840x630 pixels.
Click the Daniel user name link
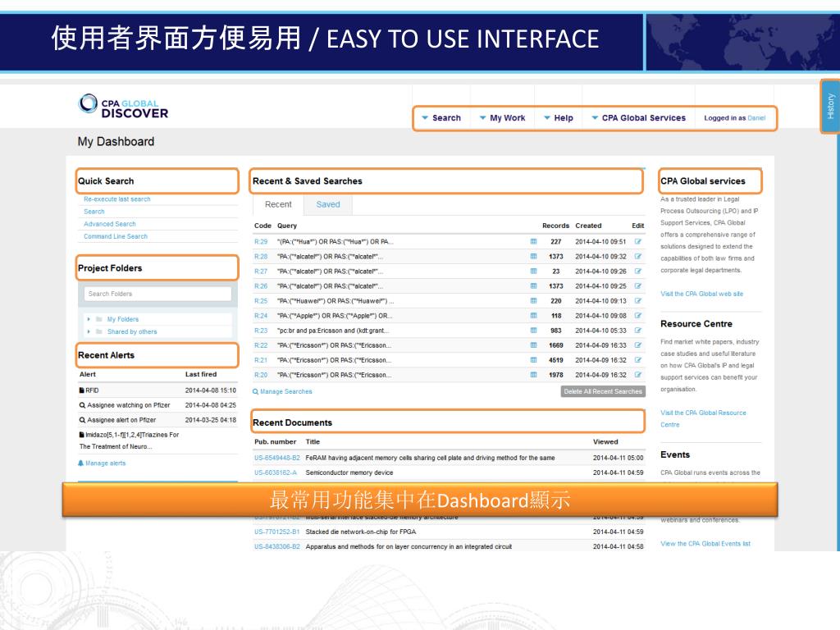point(756,118)
